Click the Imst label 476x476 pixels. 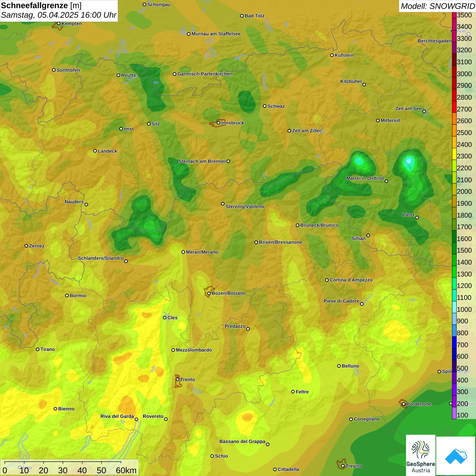[x=129, y=129]
